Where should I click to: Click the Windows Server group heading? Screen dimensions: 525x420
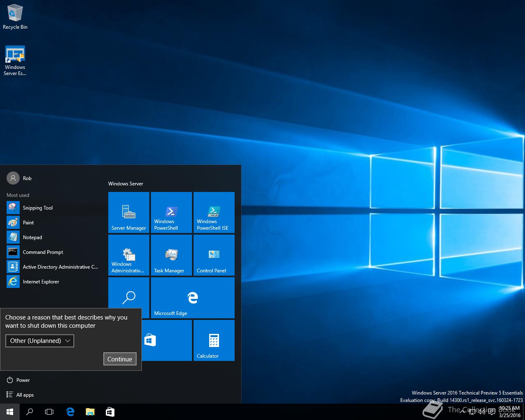pyautogui.click(x=126, y=184)
